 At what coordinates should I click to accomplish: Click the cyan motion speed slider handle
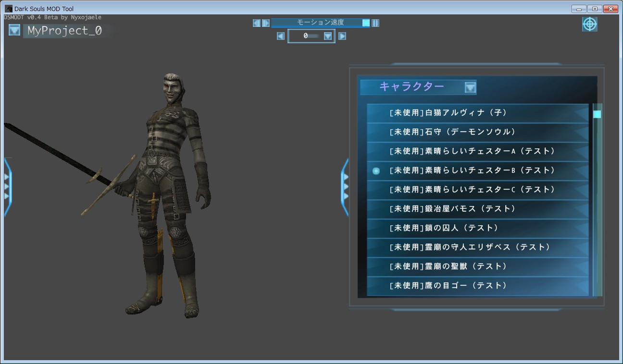366,23
